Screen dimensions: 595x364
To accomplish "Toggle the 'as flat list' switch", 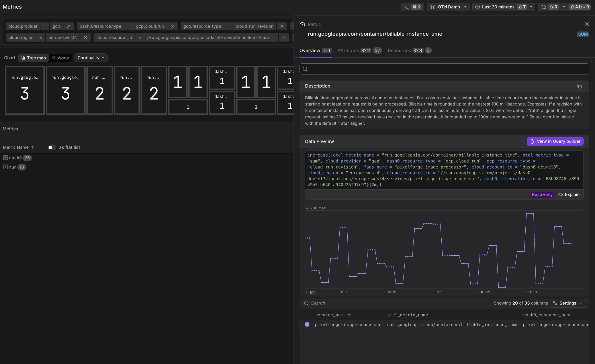I will 51,147.
